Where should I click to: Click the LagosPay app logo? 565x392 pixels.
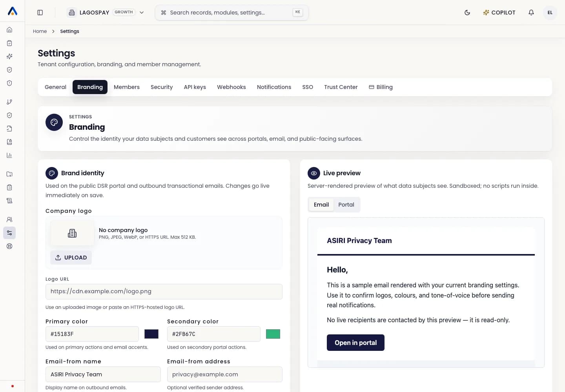coord(13,11)
